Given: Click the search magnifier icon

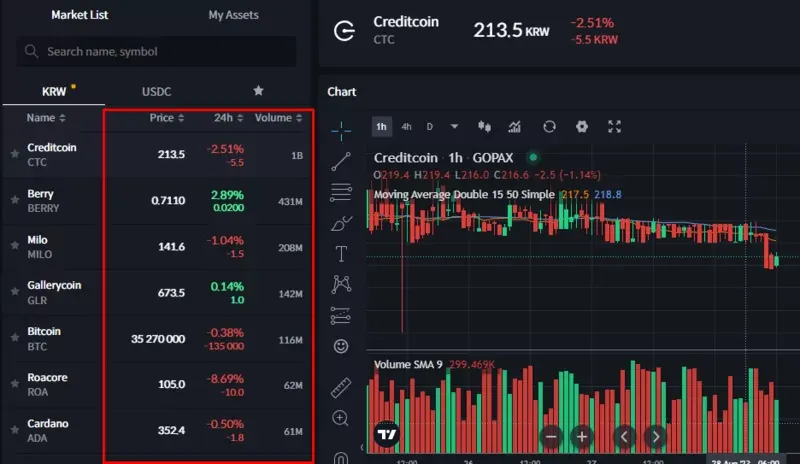Looking at the screenshot, I should coord(32,51).
